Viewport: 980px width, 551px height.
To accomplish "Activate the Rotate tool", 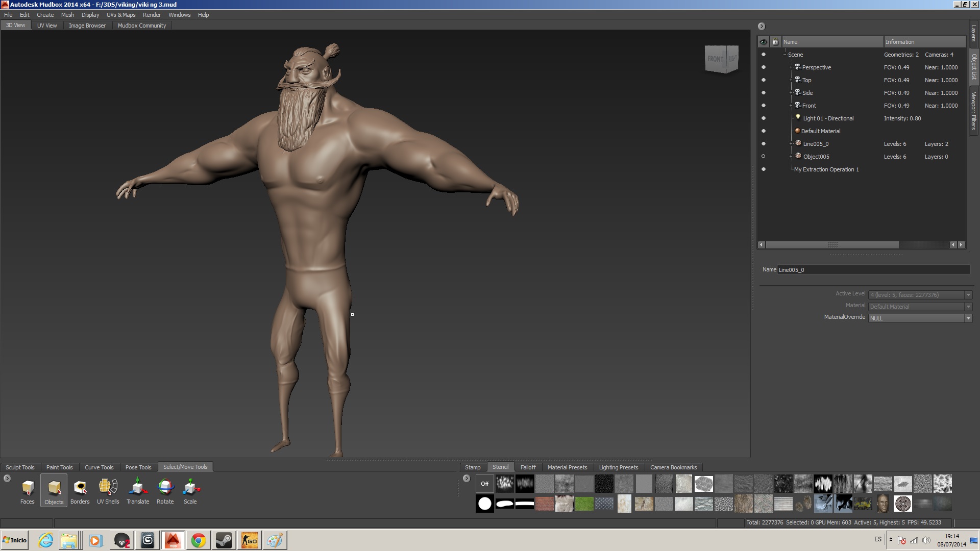I will tap(165, 491).
